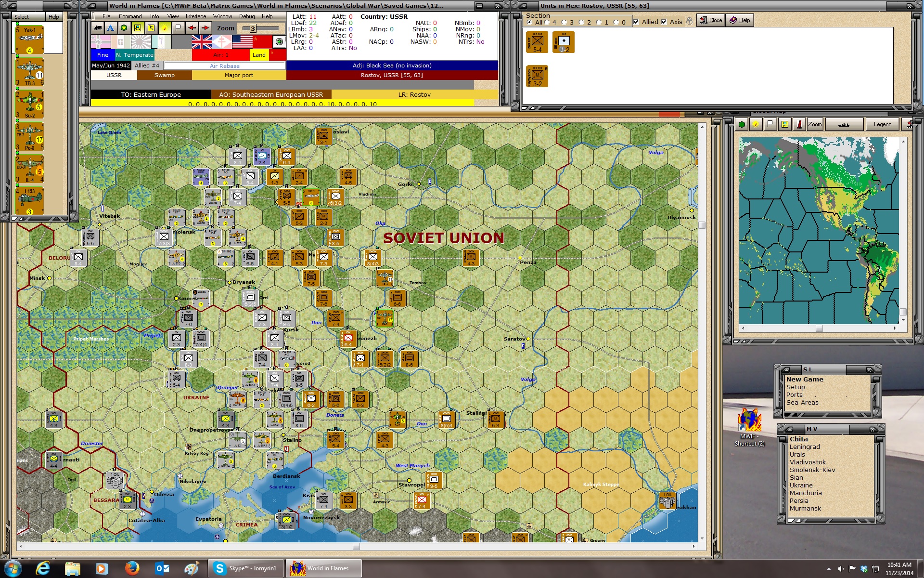924x578 pixels.
Task: Select the German war flag
Action: [x=101, y=42]
